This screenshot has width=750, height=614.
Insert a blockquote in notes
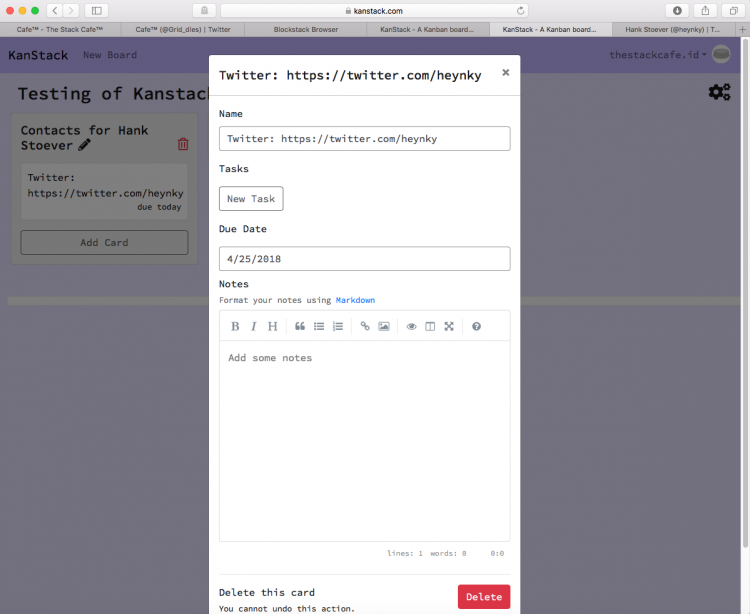[300, 326]
